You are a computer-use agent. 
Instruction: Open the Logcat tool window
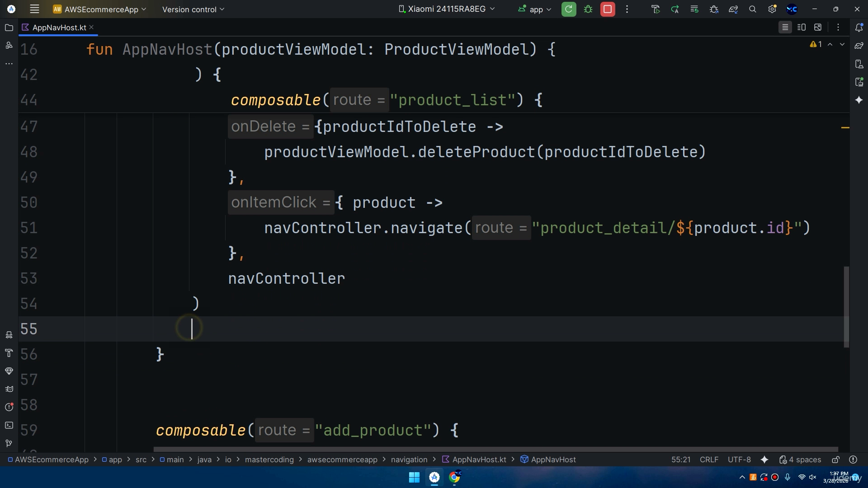pos(9,389)
